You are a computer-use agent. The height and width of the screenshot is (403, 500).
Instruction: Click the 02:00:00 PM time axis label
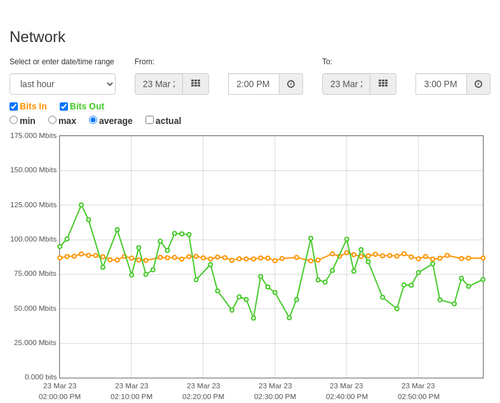click(x=60, y=397)
